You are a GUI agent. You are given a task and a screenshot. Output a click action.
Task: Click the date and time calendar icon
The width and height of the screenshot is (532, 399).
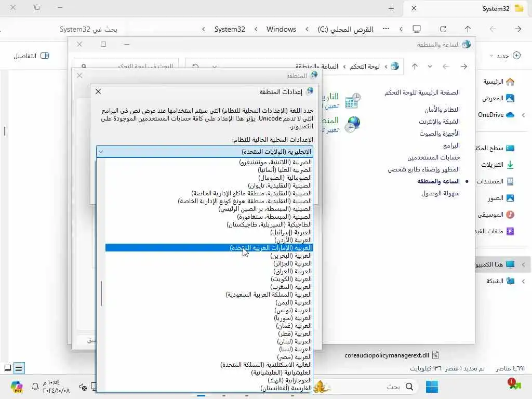pos(352,100)
